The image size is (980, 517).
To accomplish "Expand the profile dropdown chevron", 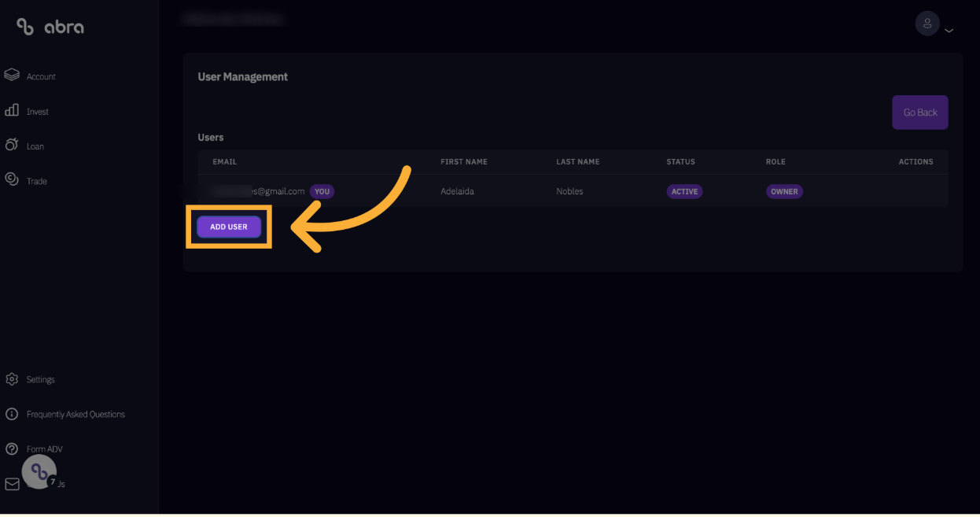I will point(949,31).
